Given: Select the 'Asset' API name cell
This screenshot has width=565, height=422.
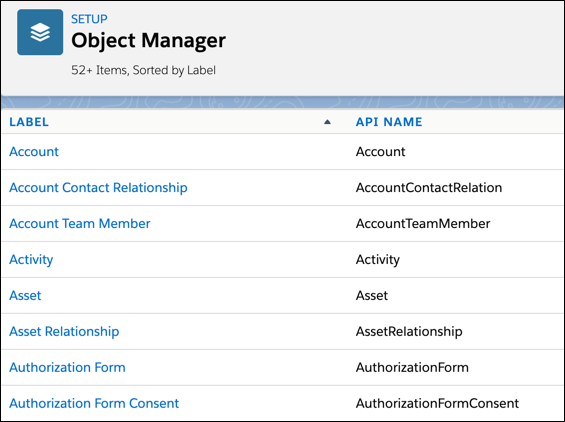Looking at the screenshot, I should (372, 296).
